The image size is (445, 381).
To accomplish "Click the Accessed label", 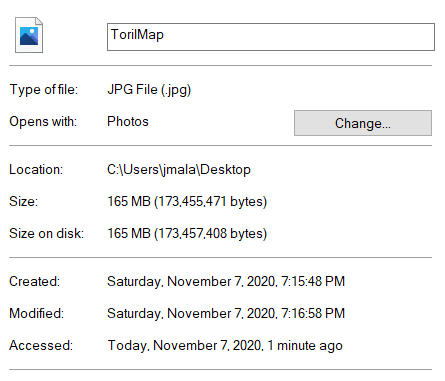I will (41, 345).
